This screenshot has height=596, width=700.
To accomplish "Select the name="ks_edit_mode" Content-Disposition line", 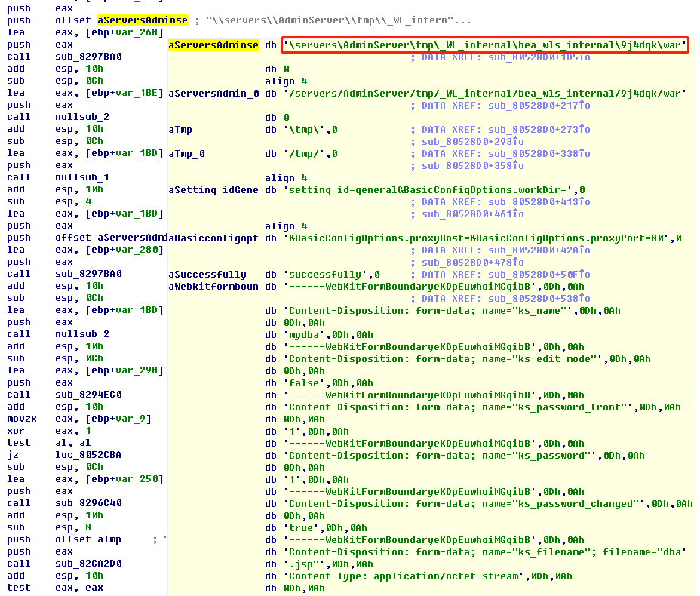I will [x=467, y=358].
